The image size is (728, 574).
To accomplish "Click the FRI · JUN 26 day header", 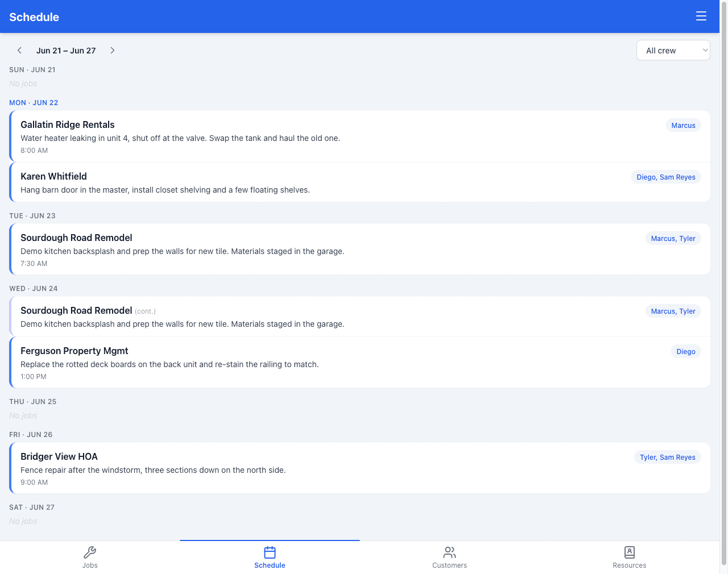I will (31, 435).
